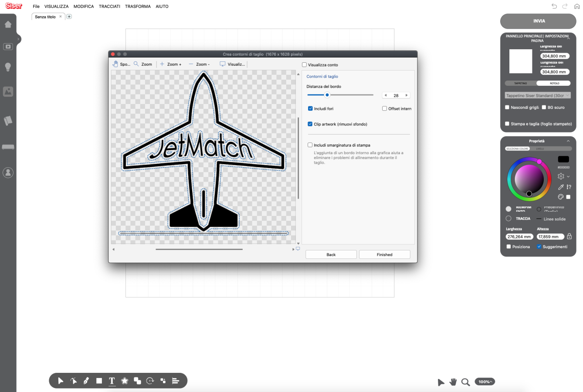
Task: Uncheck the Suggerimenti checkbox
Action: (x=539, y=247)
